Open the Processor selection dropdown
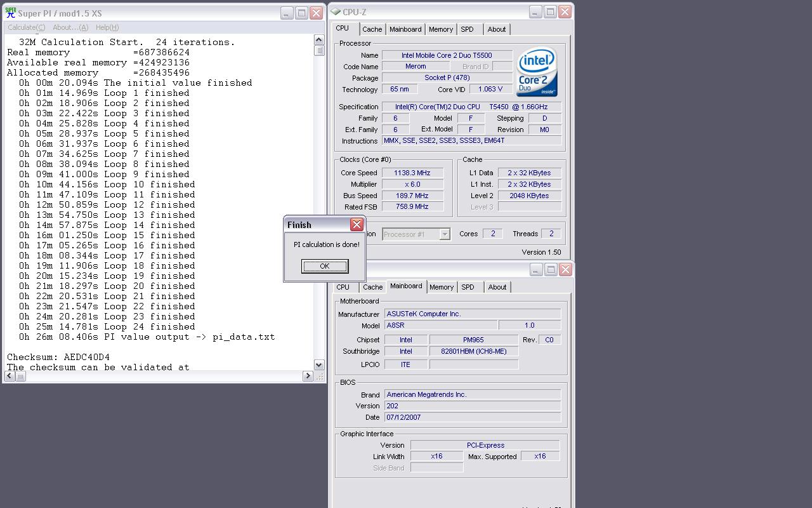Image resolution: width=812 pixels, height=508 pixels. click(x=445, y=234)
